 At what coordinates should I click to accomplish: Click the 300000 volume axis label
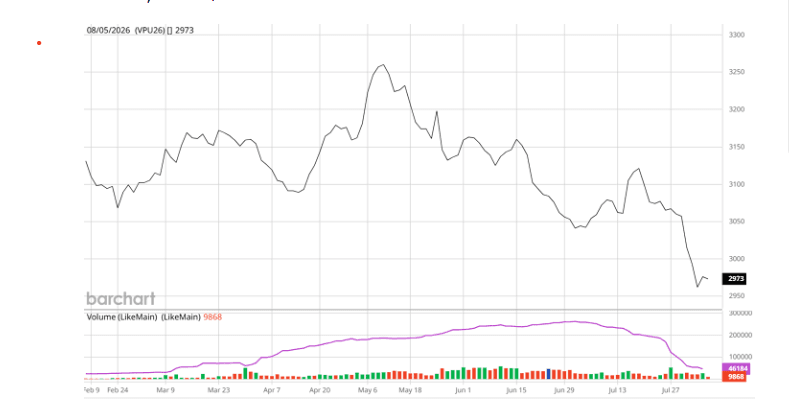[740, 313]
